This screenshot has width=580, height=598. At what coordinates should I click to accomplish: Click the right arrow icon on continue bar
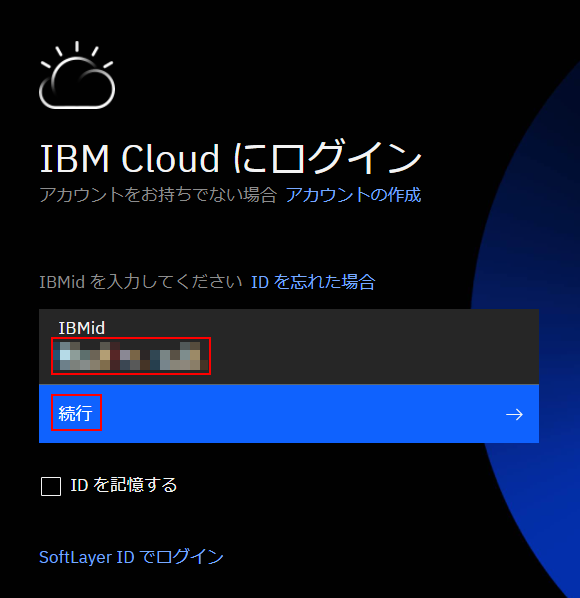pos(514,414)
